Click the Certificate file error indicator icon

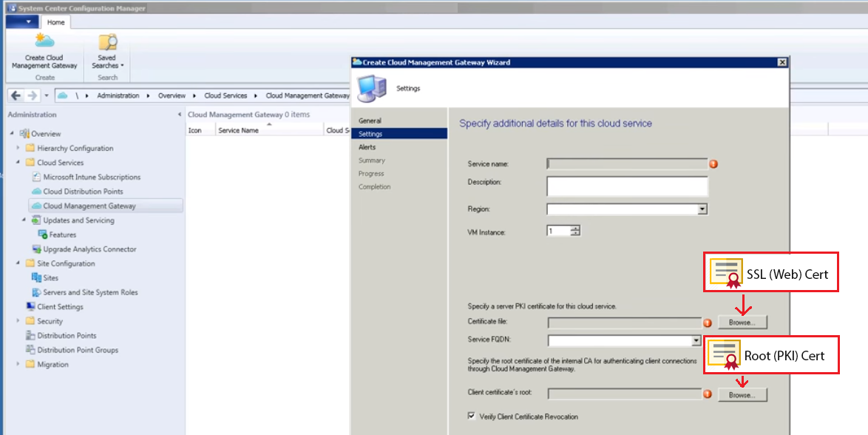[x=708, y=323]
